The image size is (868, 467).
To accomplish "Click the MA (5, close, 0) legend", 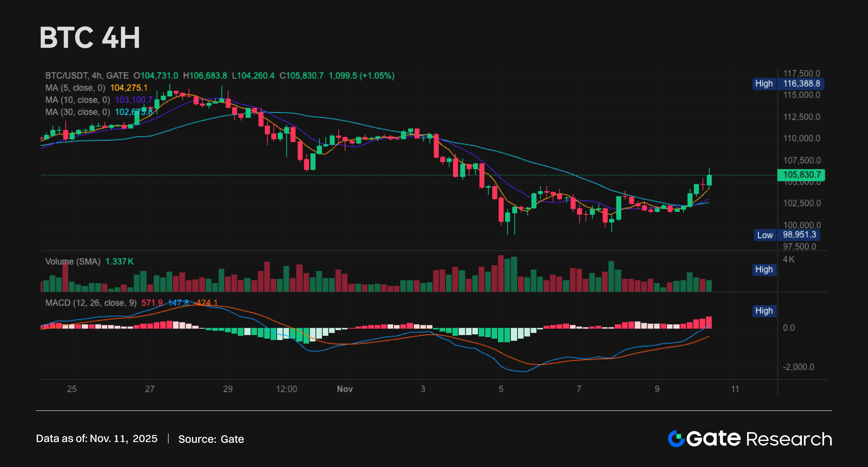I will pos(75,88).
